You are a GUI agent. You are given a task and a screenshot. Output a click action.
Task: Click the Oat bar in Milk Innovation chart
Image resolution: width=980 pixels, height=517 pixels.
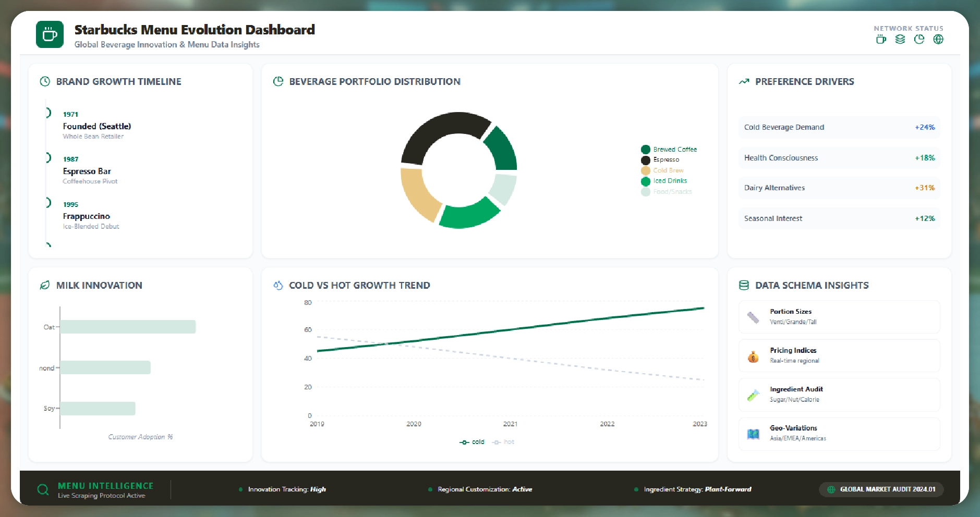tap(128, 327)
